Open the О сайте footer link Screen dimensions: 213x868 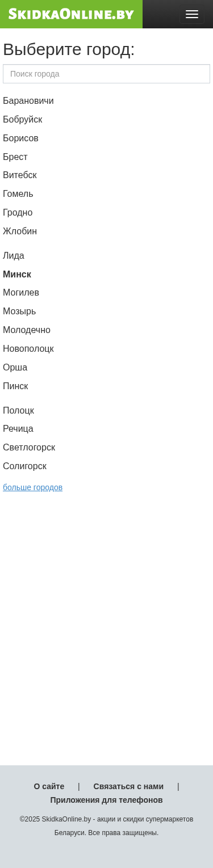pos(49,786)
